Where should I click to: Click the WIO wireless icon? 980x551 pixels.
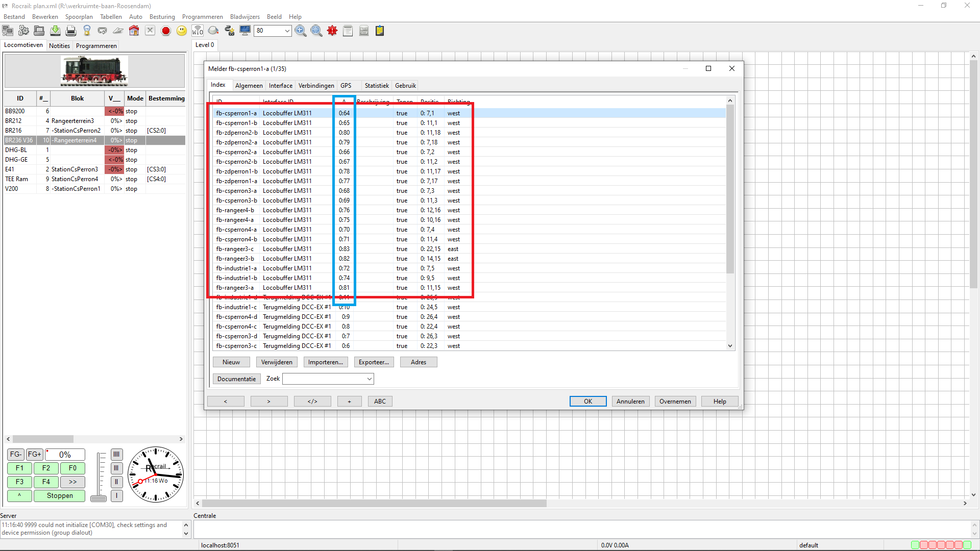click(198, 31)
